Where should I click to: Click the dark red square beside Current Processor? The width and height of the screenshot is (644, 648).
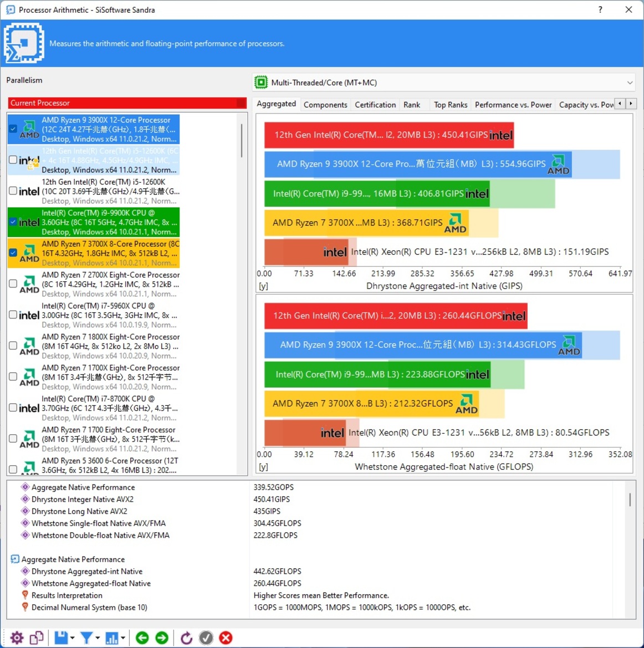click(x=242, y=103)
